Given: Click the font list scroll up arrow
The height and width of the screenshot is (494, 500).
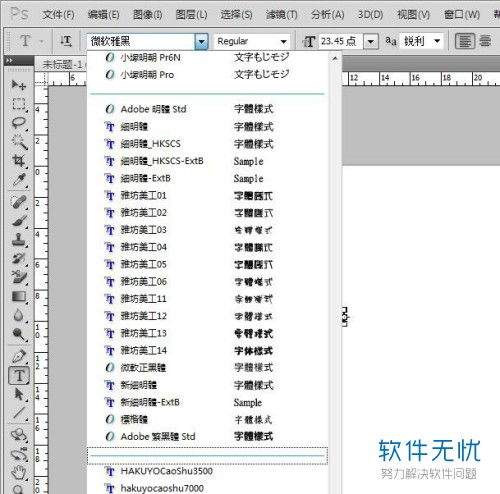Looking at the screenshot, I should coord(335,59).
